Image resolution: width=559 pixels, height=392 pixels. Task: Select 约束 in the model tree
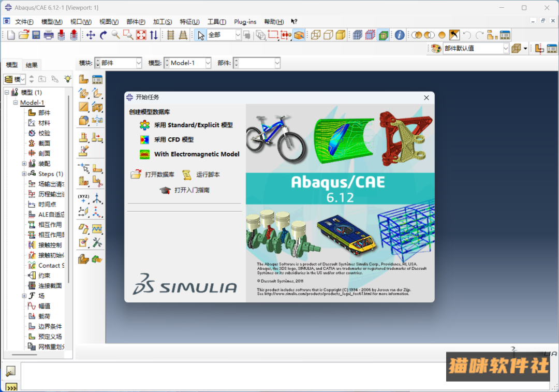point(44,275)
